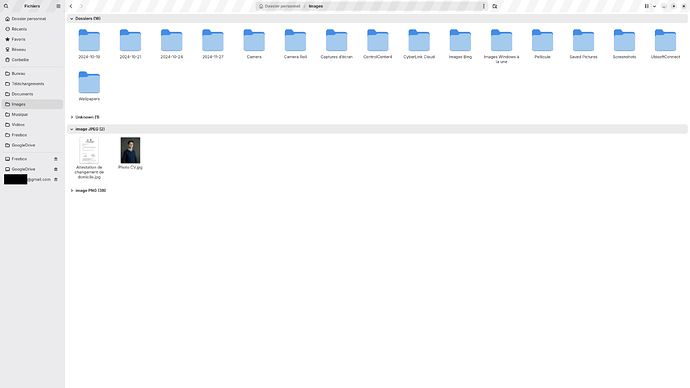Eject the Freebox mounted drive
This screenshot has height=388, width=690.
[x=56, y=159]
